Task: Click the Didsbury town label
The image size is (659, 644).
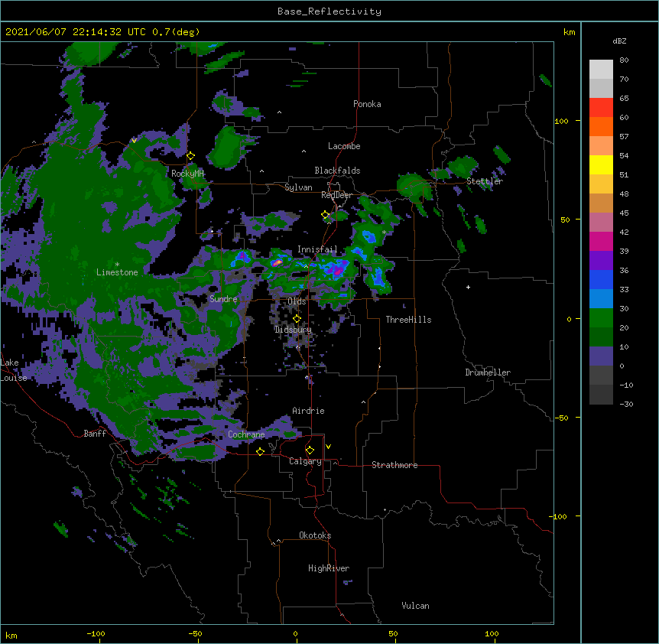Action: 293,330
